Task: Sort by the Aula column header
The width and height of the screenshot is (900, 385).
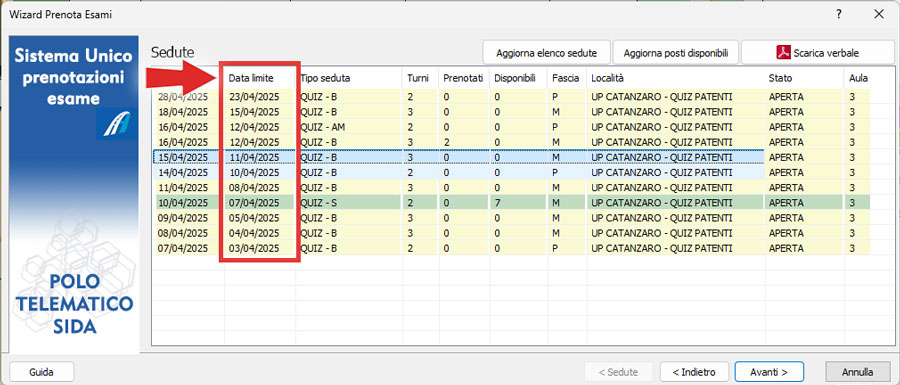Action: (858, 78)
